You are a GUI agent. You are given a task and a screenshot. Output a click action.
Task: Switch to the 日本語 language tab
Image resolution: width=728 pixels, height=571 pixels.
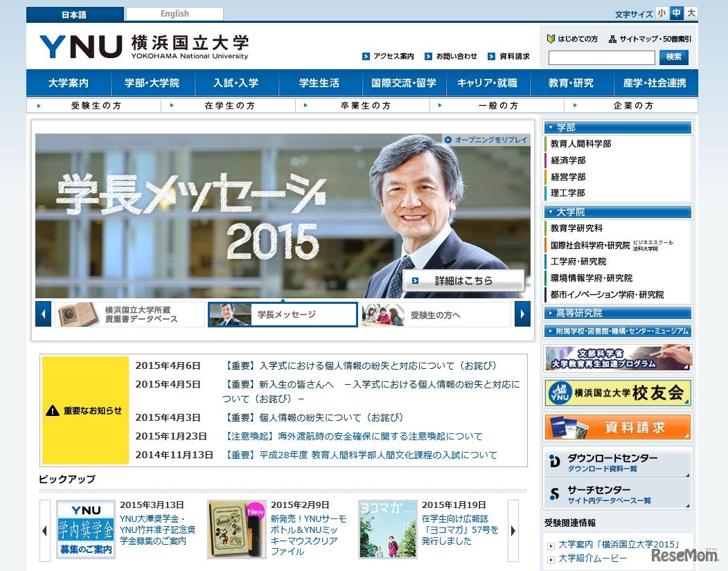[74, 15]
